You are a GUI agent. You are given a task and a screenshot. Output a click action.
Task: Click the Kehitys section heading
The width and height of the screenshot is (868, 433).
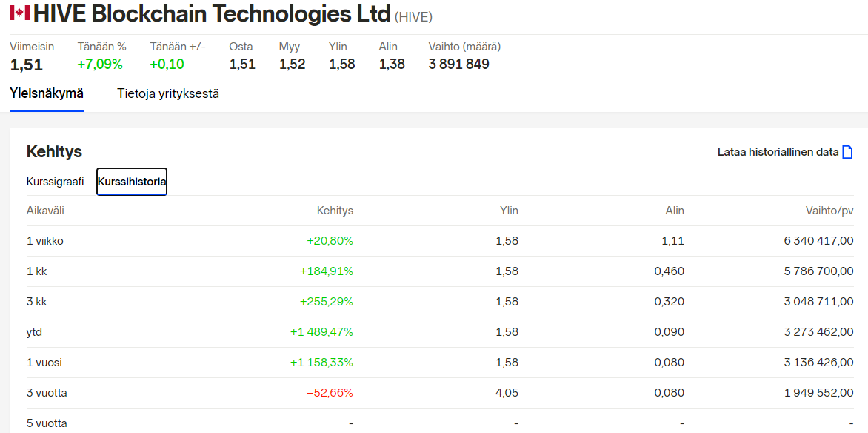[x=54, y=152]
